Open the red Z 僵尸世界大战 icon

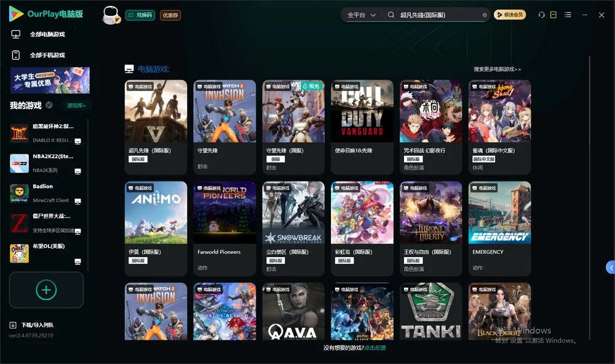pos(19,224)
